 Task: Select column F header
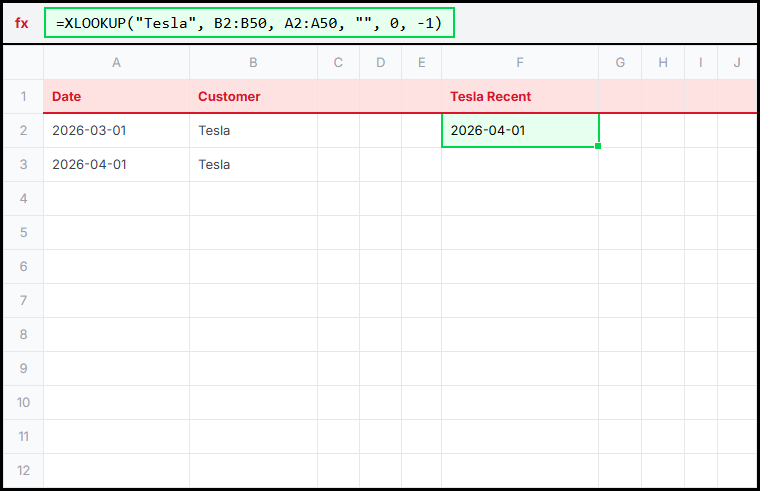(520, 63)
